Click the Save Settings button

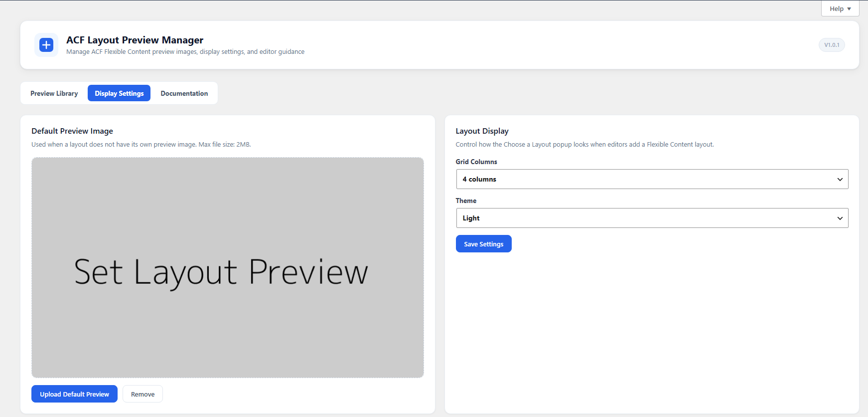click(484, 244)
